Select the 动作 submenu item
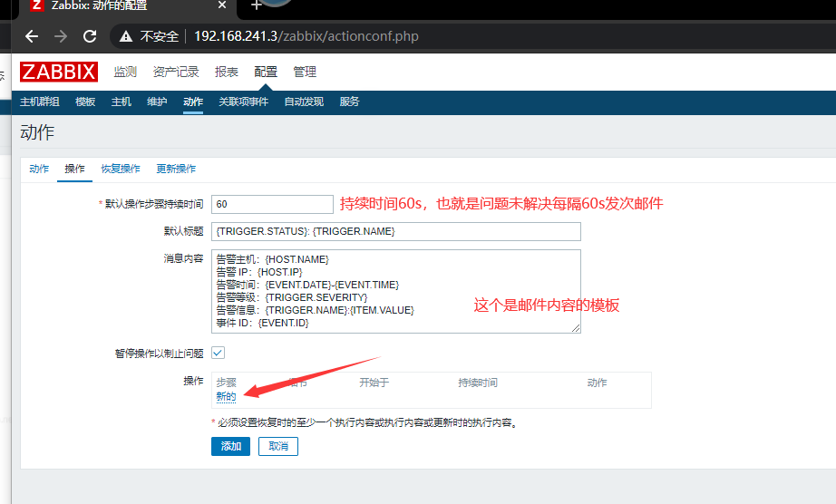The width and height of the screenshot is (836, 504). point(193,102)
